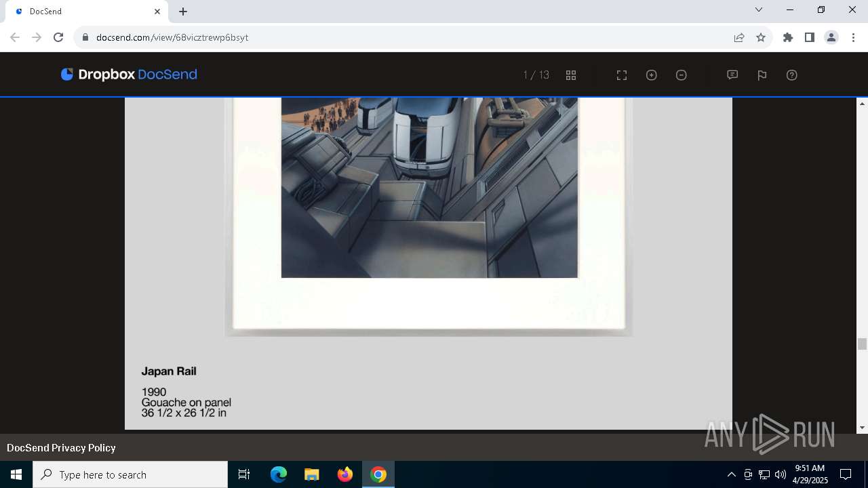This screenshot has height=488, width=868.
Task: Open File Explorer from the taskbar
Action: tap(312, 474)
